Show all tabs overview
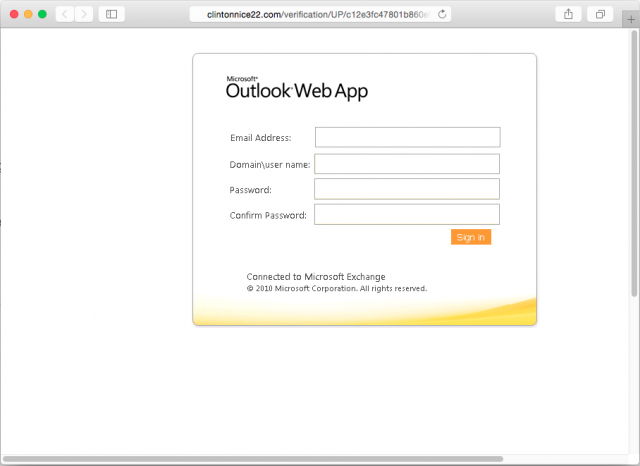640x466 pixels. [600, 14]
